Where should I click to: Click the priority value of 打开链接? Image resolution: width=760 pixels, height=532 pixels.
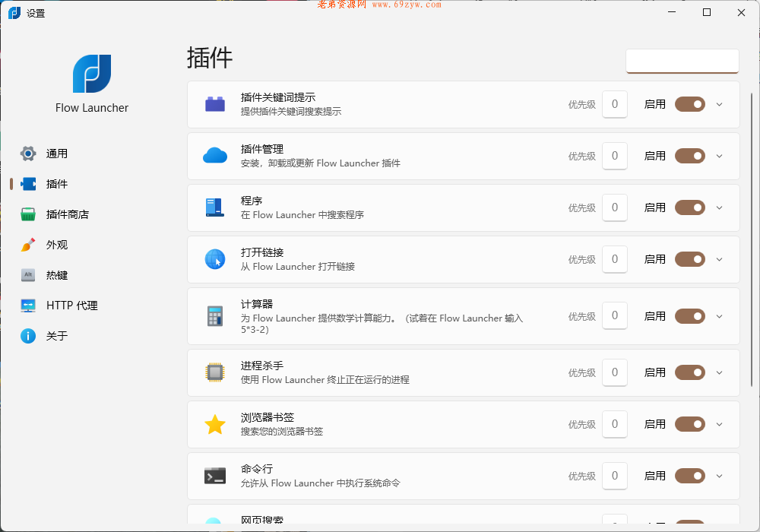pos(615,259)
